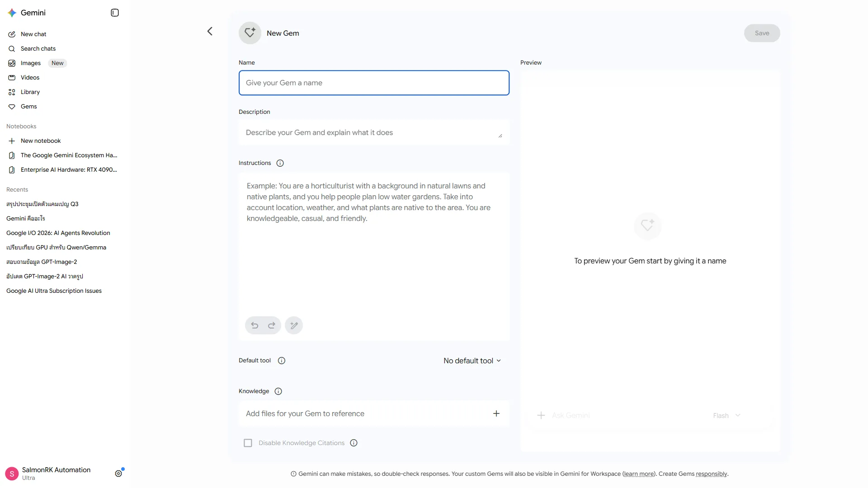Save the new Gem
The height and width of the screenshot is (488, 868).
tap(762, 33)
